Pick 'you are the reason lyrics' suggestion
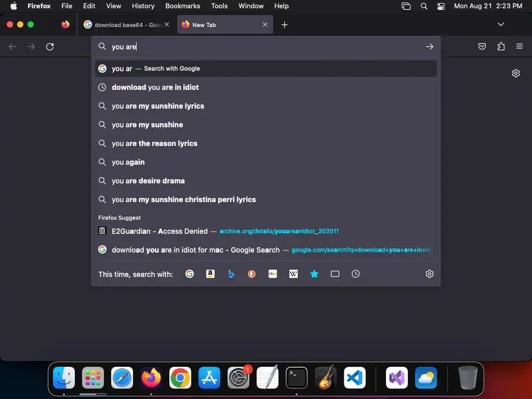 pos(266,143)
